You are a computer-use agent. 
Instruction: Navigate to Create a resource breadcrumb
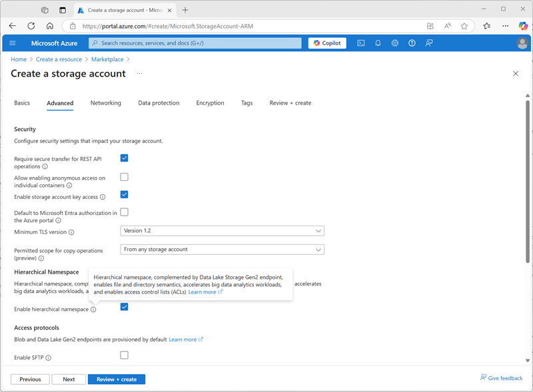[59, 59]
